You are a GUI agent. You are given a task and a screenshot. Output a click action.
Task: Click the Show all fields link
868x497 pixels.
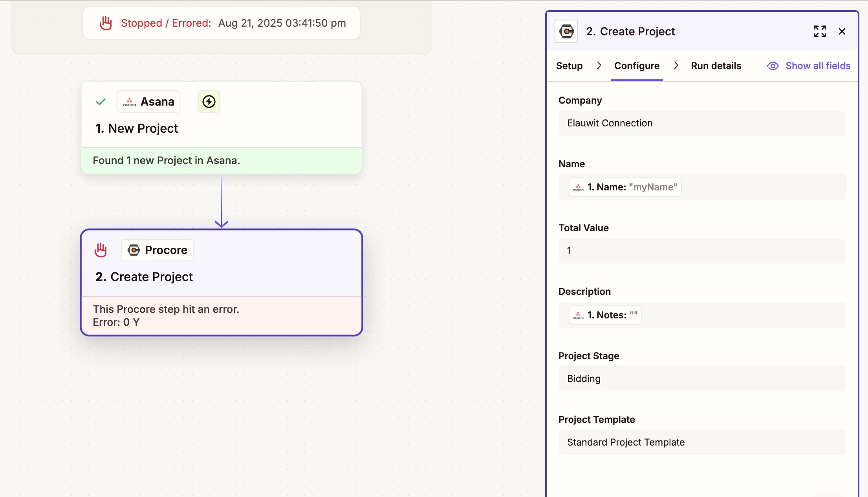[x=818, y=66]
